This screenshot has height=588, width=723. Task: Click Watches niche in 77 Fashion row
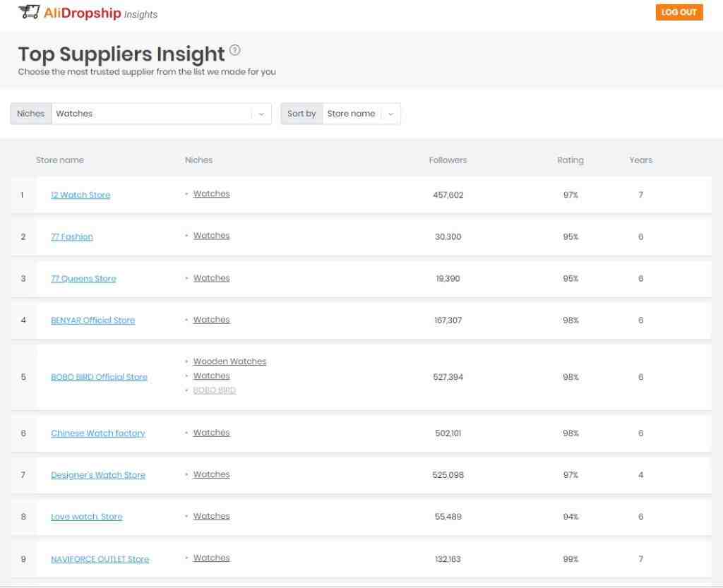[212, 236]
